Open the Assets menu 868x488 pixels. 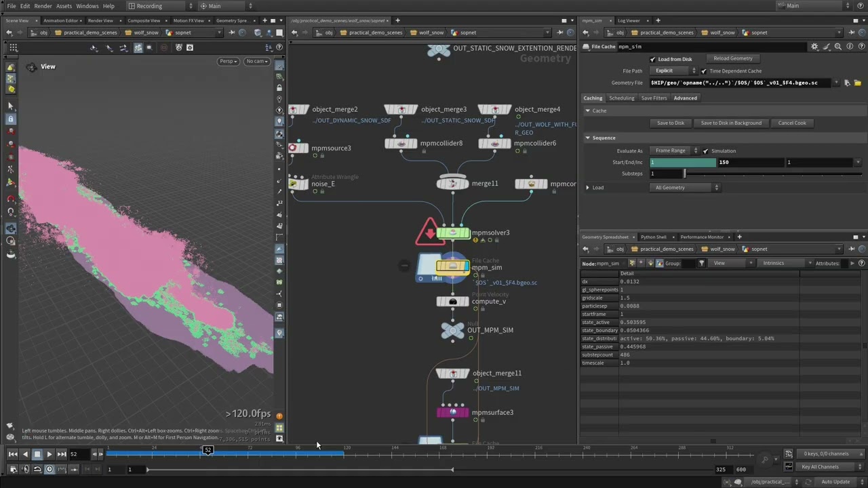click(x=64, y=6)
